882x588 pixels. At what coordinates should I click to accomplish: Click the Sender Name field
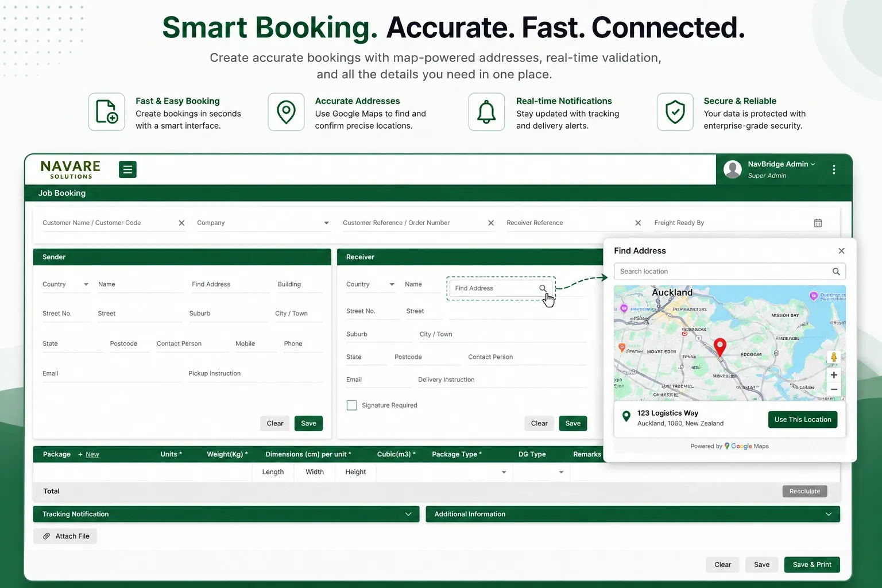(x=140, y=284)
